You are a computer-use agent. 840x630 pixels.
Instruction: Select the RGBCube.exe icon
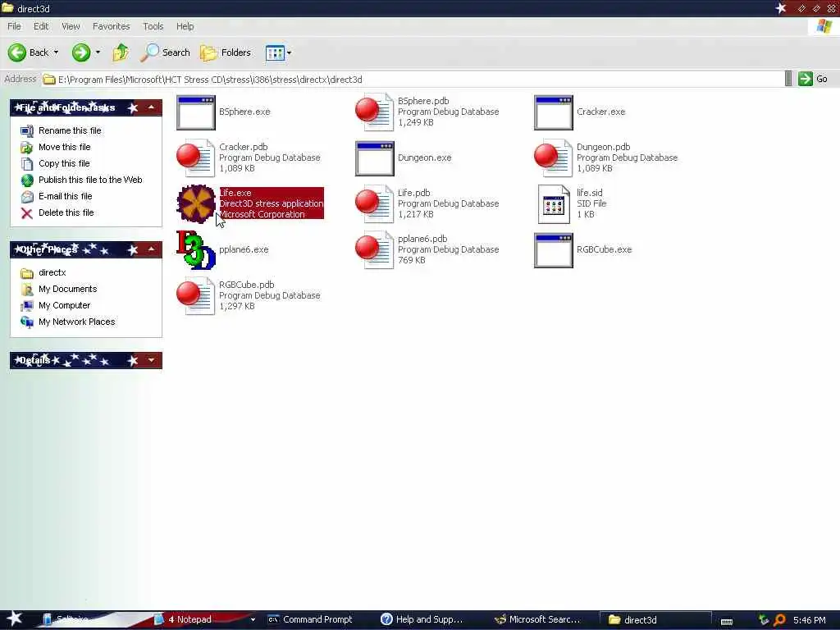tap(554, 250)
